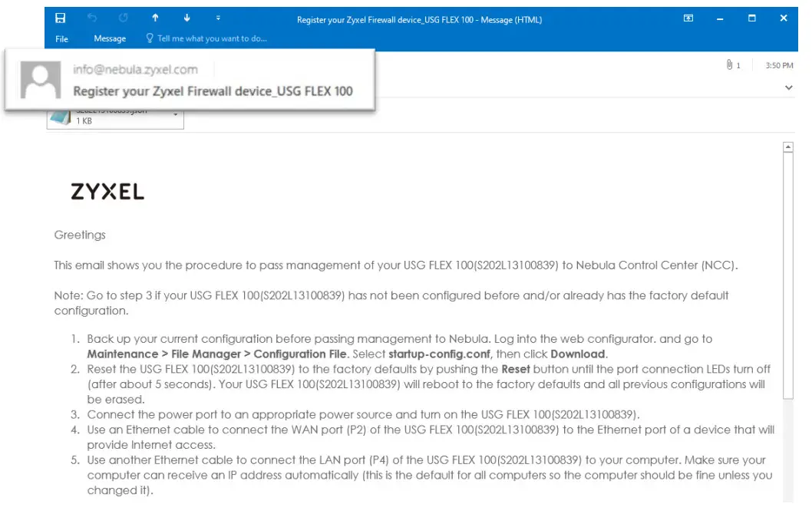Expand the message header with the chevron
The height and width of the screenshot is (527, 812).
tap(788, 87)
